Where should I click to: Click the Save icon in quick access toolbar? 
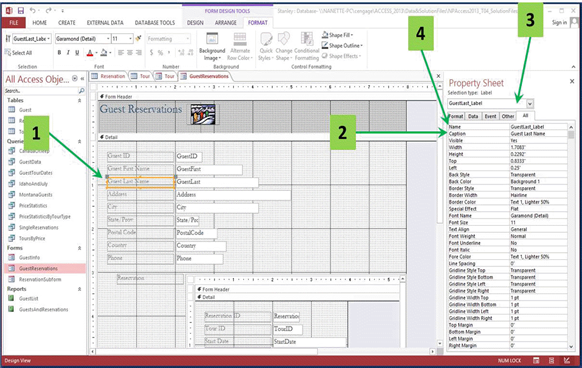(x=21, y=10)
